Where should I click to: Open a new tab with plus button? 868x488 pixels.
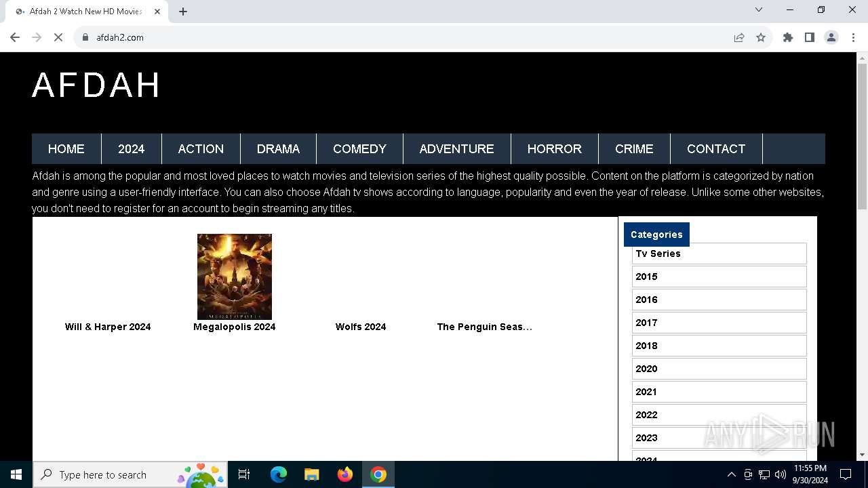183,12
